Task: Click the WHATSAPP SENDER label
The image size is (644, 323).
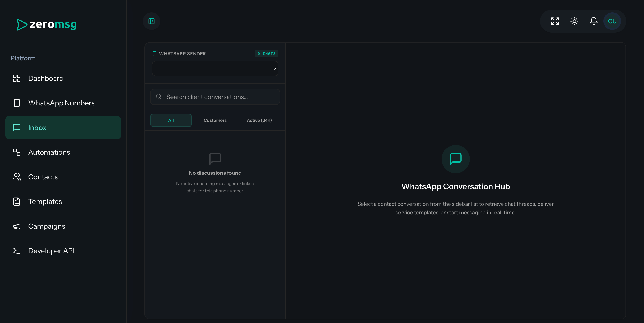Action: click(x=183, y=54)
